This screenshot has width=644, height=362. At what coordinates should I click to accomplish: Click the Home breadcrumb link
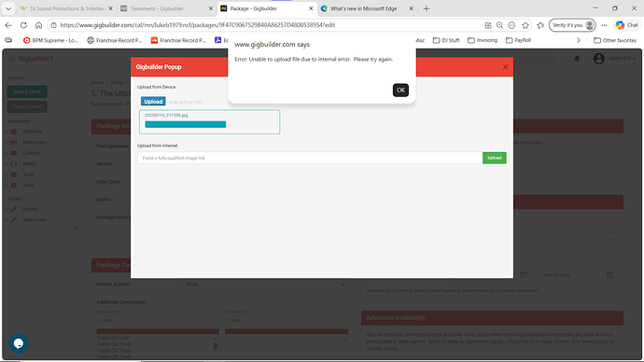pos(97,82)
